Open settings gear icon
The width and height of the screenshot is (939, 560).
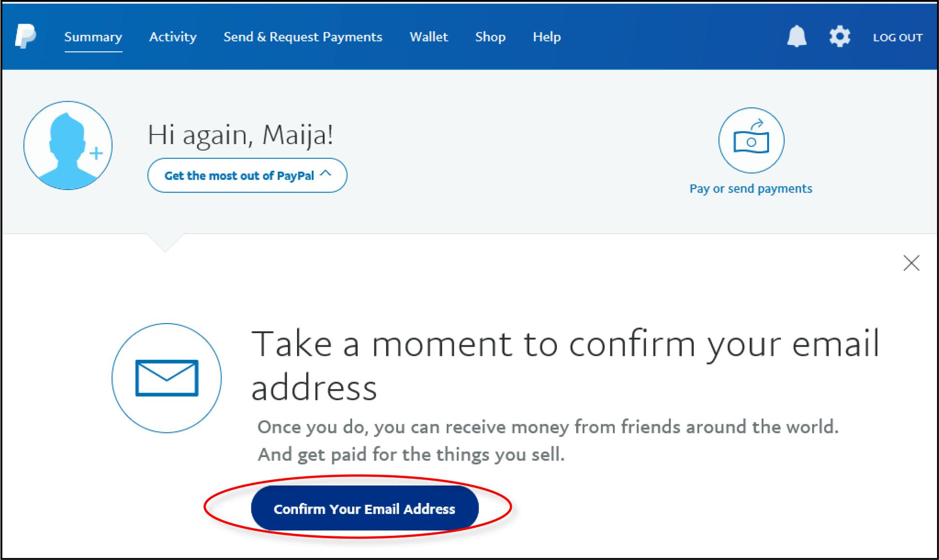pos(840,36)
